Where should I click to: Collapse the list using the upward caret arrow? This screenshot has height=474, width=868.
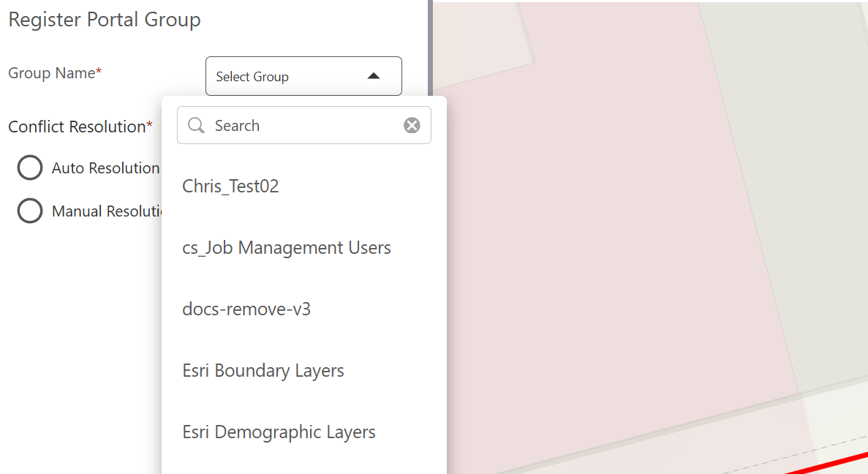pos(374,76)
